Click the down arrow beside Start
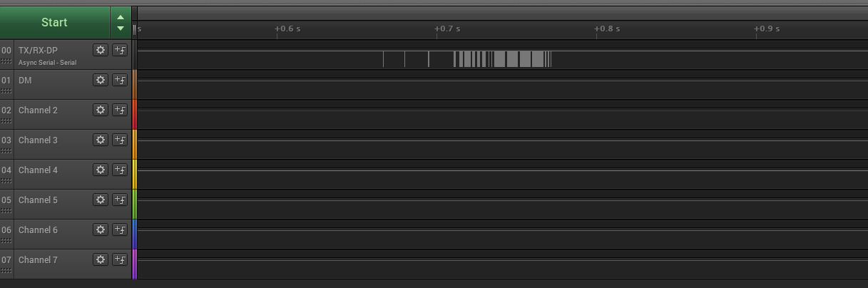Screen dimensions: 868x288 click(121, 29)
